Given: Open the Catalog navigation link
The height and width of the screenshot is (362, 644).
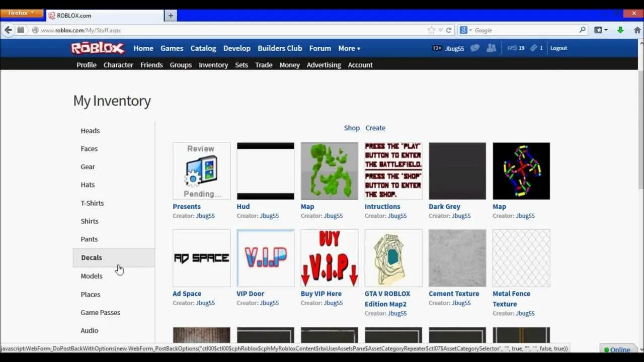Looking at the screenshot, I should click(x=203, y=48).
